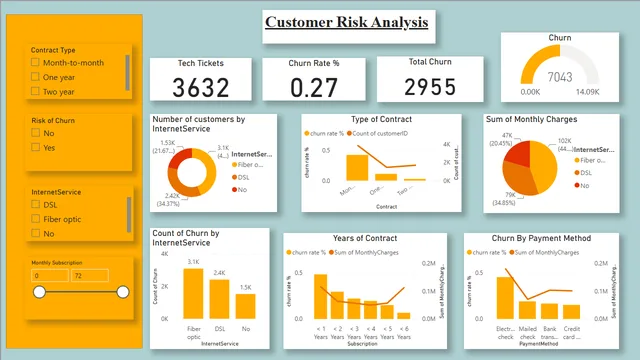The height and width of the screenshot is (360, 640).
Task: Click the DSL legend in Sum of Monthly Charges
Action: 583,173
